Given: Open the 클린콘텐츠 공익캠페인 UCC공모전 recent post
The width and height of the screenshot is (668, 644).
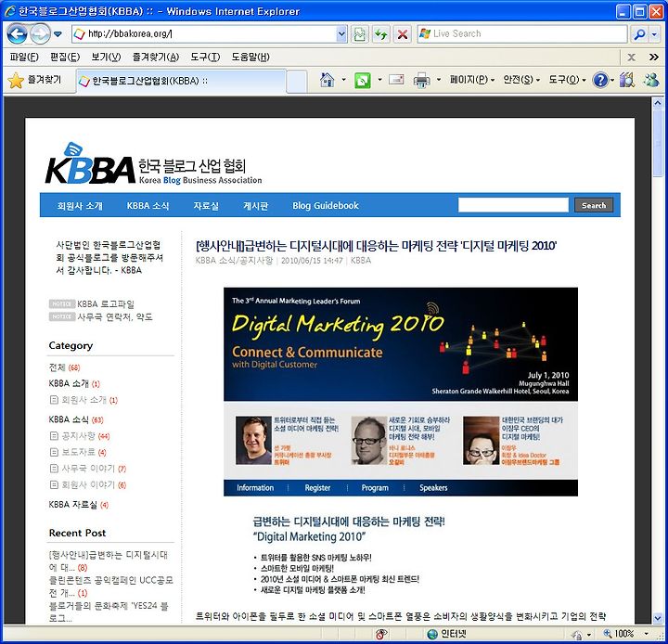Looking at the screenshot, I should click(110, 586).
